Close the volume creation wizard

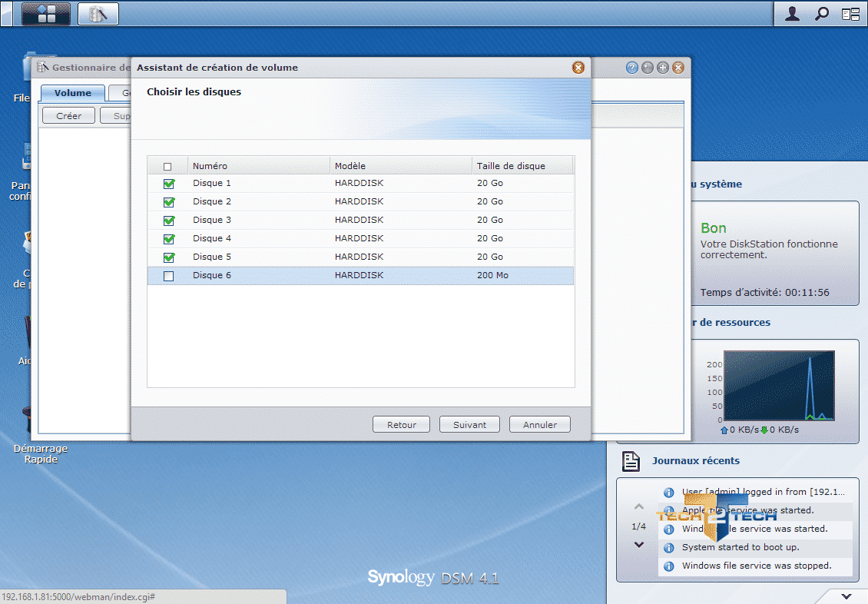(x=578, y=68)
